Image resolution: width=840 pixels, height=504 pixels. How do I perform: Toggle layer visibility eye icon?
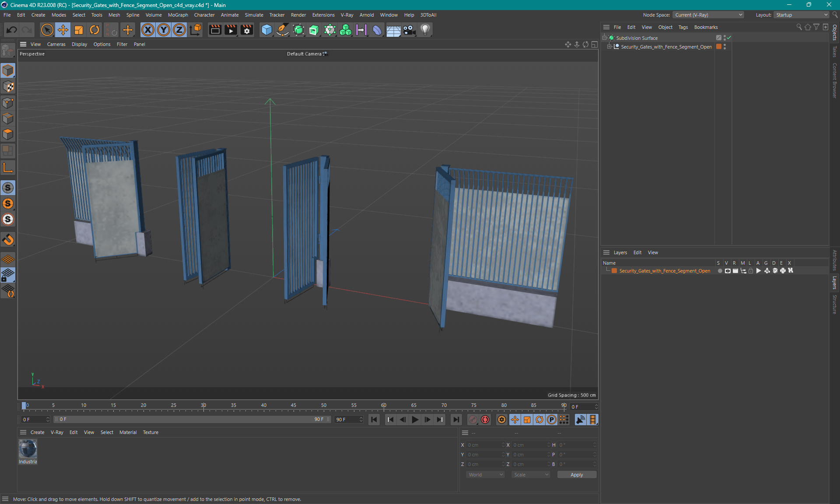click(728, 271)
